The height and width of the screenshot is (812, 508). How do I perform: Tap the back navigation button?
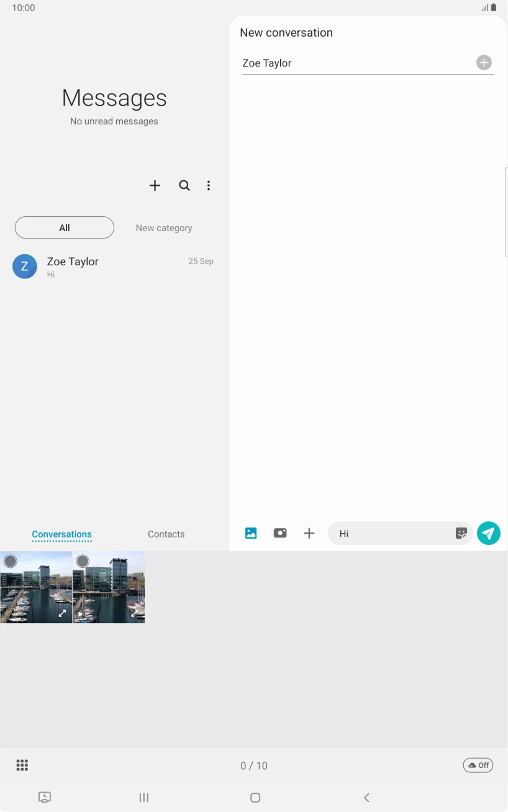coord(366,797)
